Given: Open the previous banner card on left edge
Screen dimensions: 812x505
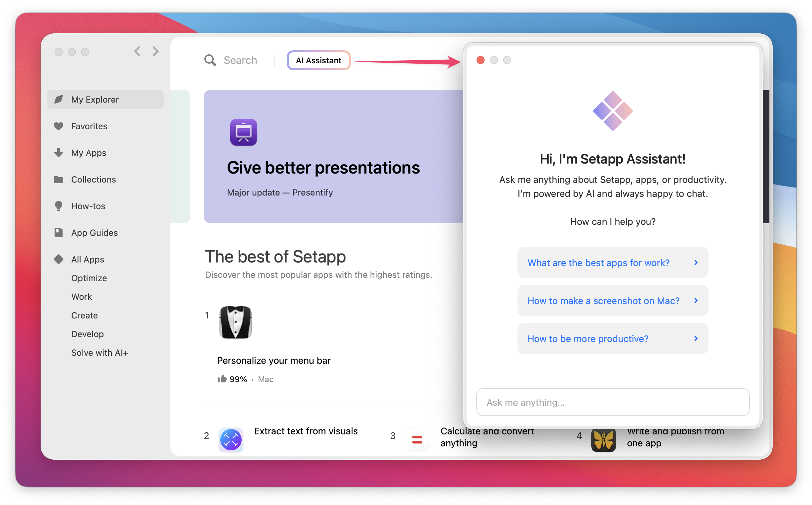Looking at the screenshot, I should click(180, 157).
